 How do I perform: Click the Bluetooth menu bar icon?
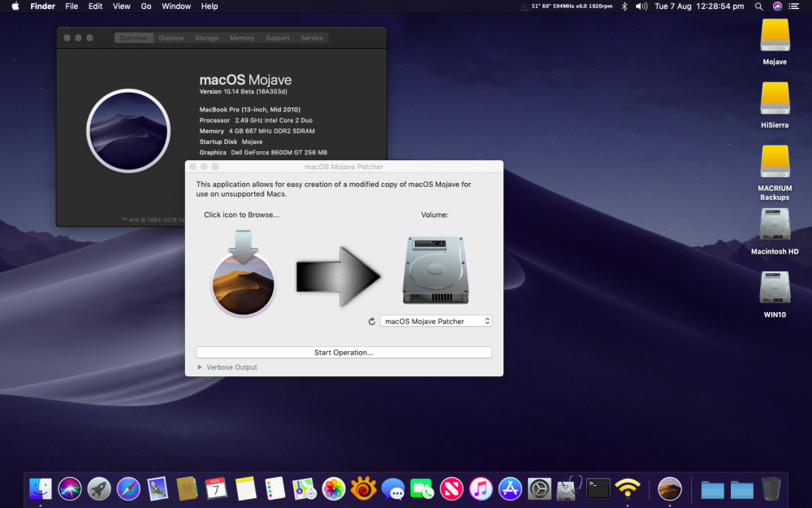(624, 7)
